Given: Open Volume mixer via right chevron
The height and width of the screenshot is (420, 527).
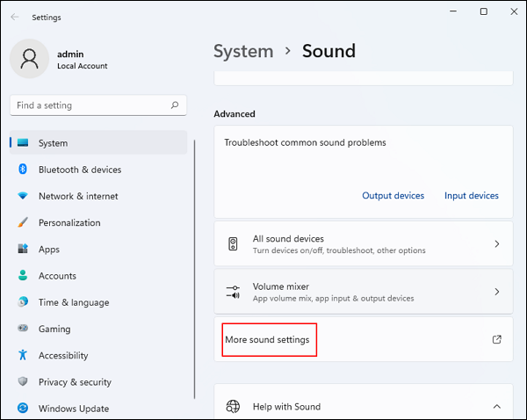Looking at the screenshot, I should pyautogui.click(x=496, y=292).
